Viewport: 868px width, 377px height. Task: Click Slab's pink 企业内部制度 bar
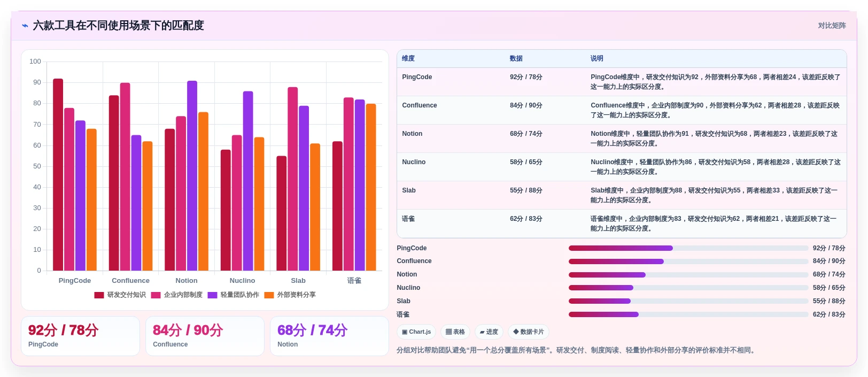click(293, 179)
